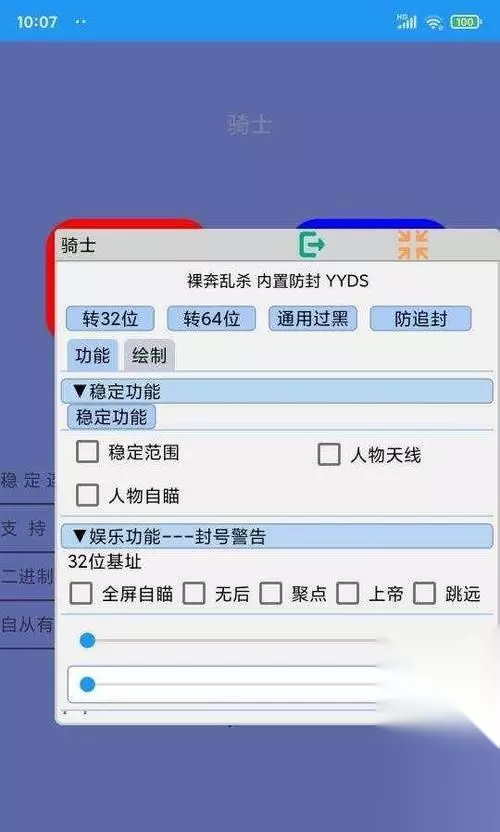This screenshot has width=500, height=832.
Task: Enable the 无后 checkbox
Action: (x=194, y=593)
